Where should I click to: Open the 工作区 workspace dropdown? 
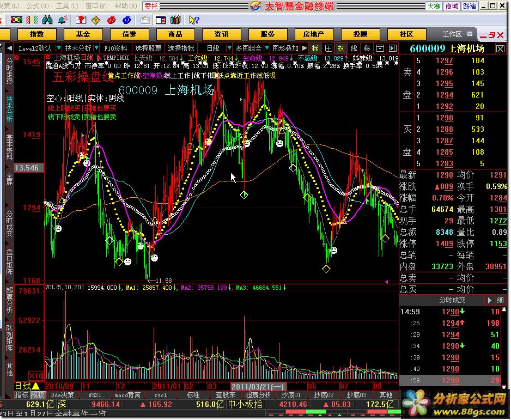coord(470,34)
